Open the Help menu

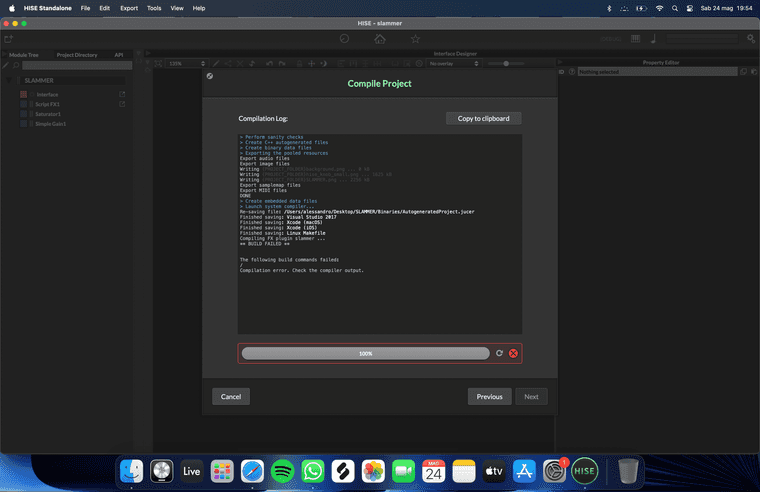tap(199, 8)
